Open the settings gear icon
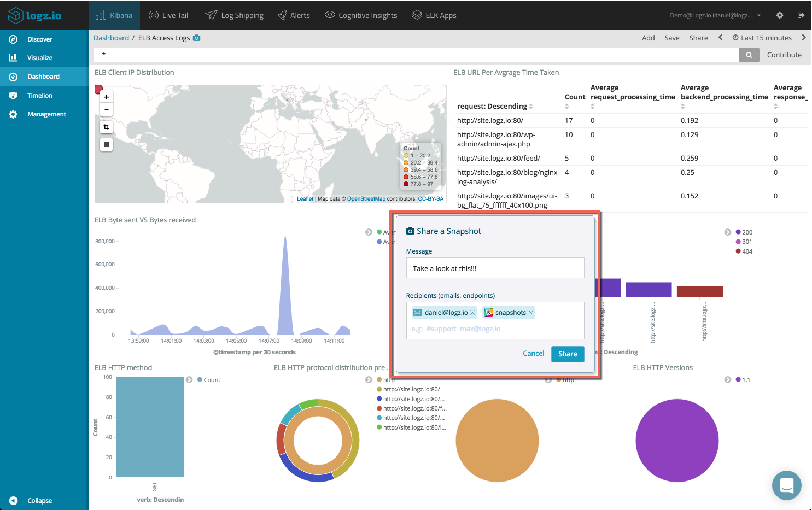Image resolution: width=812 pixels, height=510 pixels. click(x=780, y=15)
